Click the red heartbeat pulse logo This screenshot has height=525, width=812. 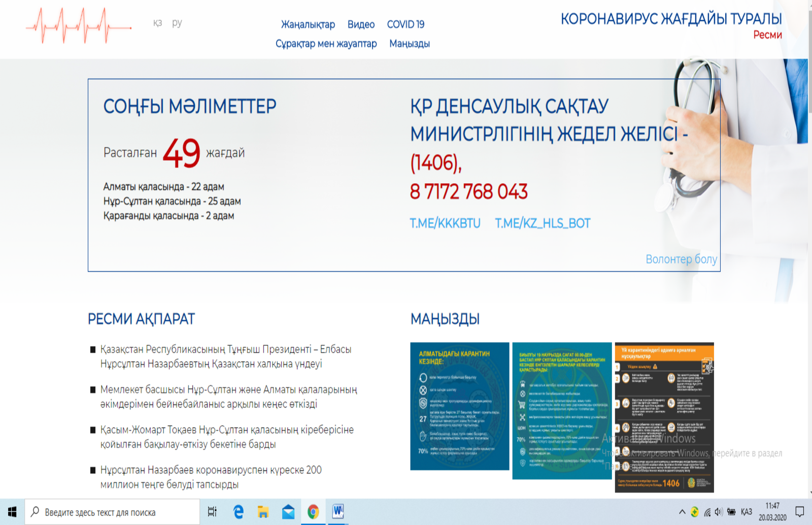pos(79,25)
